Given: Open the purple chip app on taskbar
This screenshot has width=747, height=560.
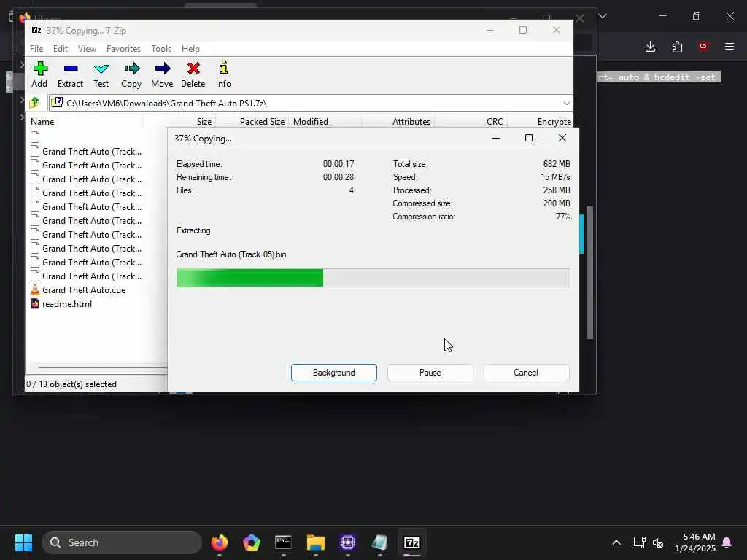Looking at the screenshot, I should coord(348,542).
